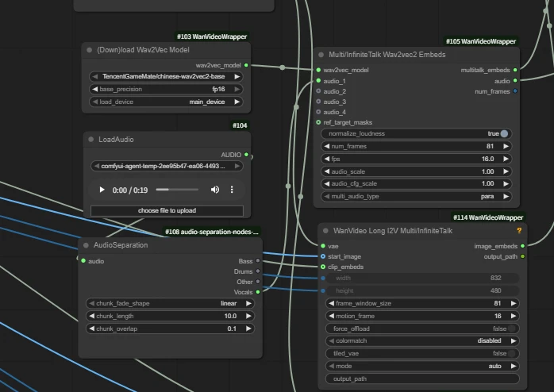Screen dimensions: 554x392
Task: Click the multitalk_embeds output port
Action: click(x=515, y=70)
